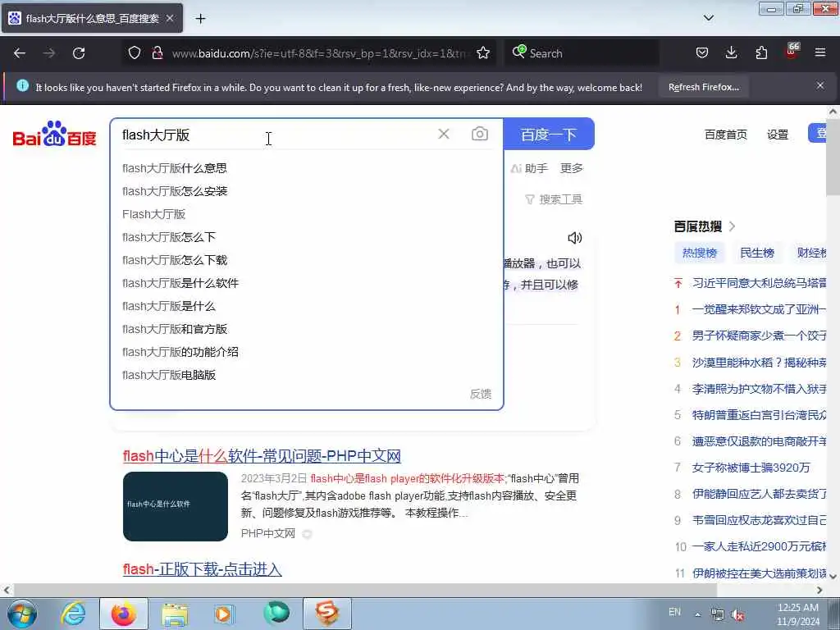Select suggestion flash大厅版和官方版
840x630 pixels.
[307, 330]
